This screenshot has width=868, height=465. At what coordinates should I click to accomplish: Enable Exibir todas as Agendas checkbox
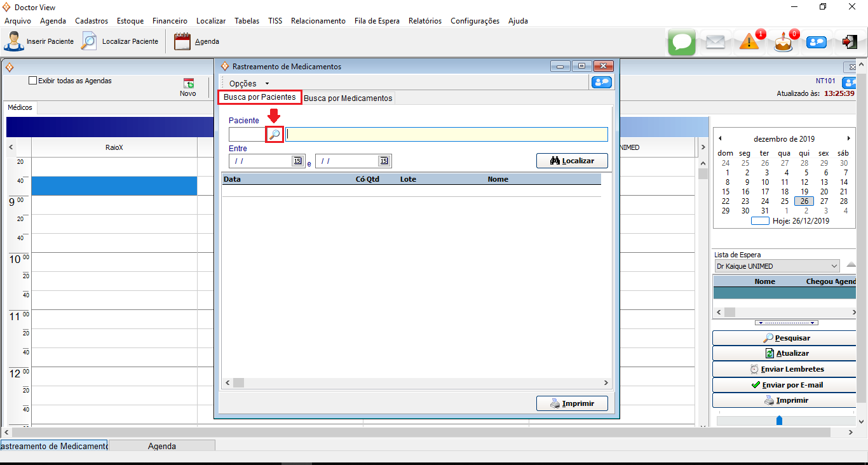pyautogui.click(x=33, y=81)
